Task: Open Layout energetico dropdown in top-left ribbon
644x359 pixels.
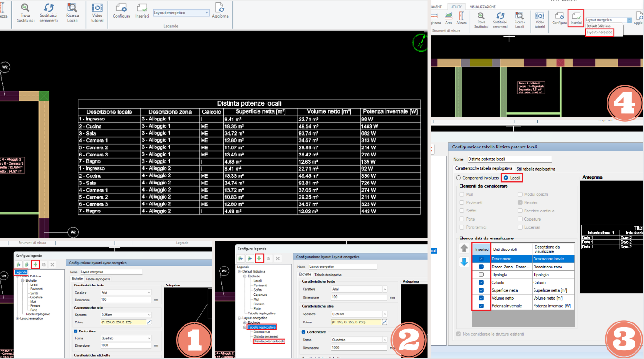Action: click(181, 13)
